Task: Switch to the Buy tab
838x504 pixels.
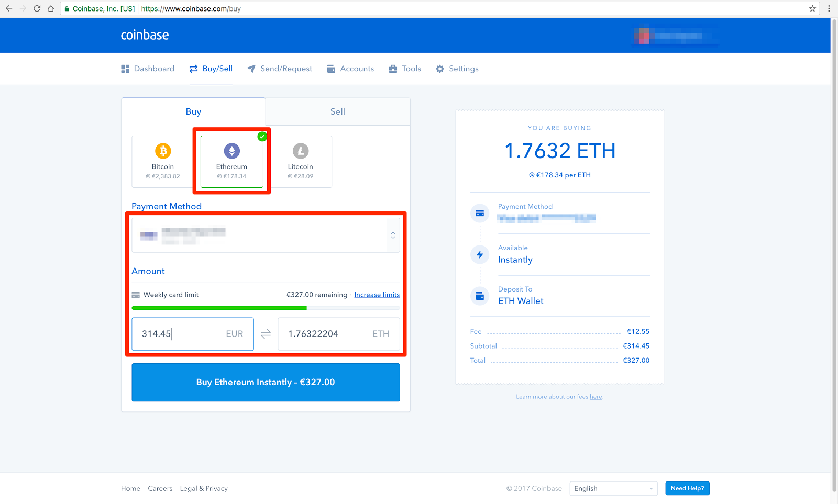Action: click(193, 111)
